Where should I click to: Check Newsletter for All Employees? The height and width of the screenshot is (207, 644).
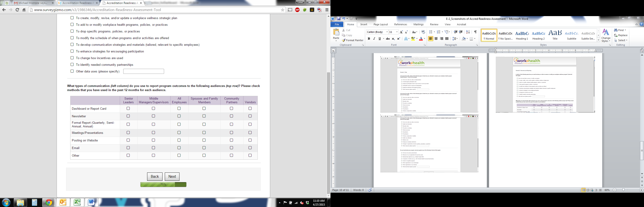pyautogui.click(x=179, y=116)
